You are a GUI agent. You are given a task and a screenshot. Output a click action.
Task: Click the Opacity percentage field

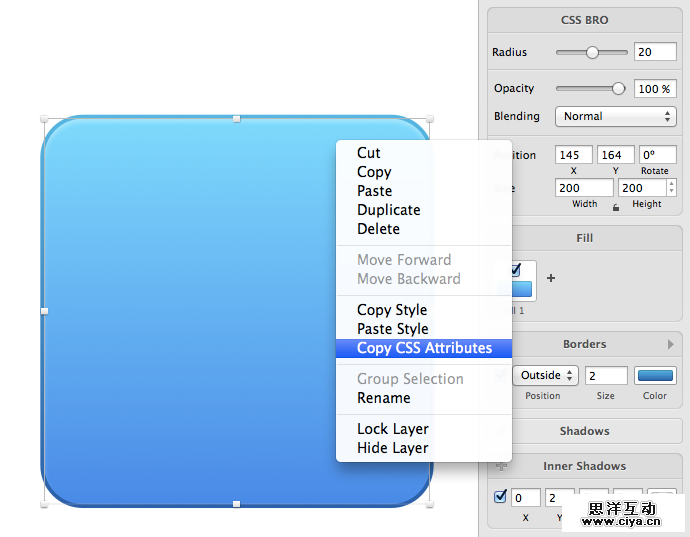coord(655,89)
